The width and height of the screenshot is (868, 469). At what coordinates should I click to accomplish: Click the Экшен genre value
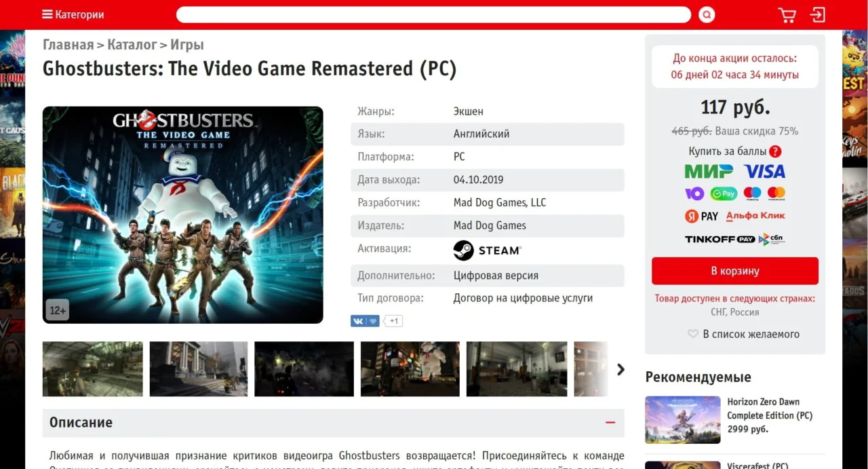tap(469, 111)
